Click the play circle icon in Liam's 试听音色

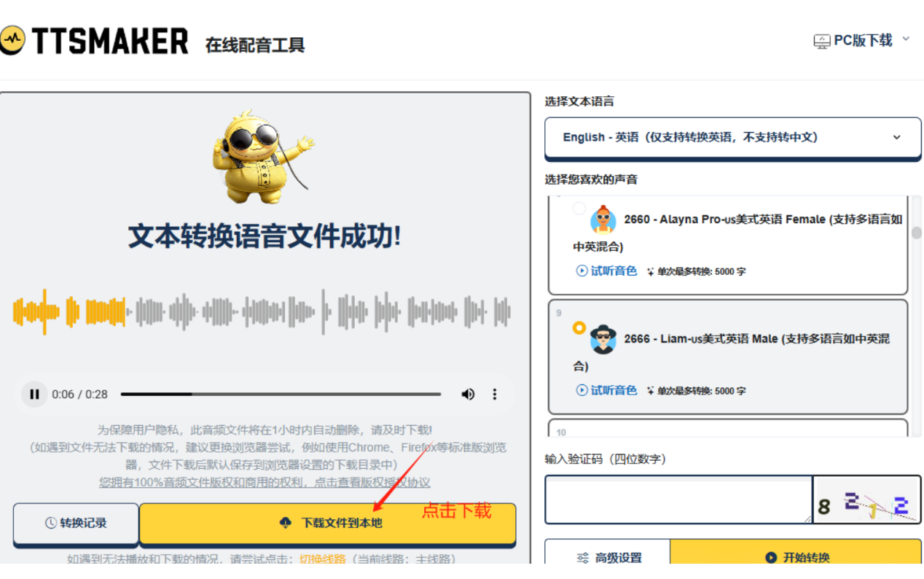[582, 390]
